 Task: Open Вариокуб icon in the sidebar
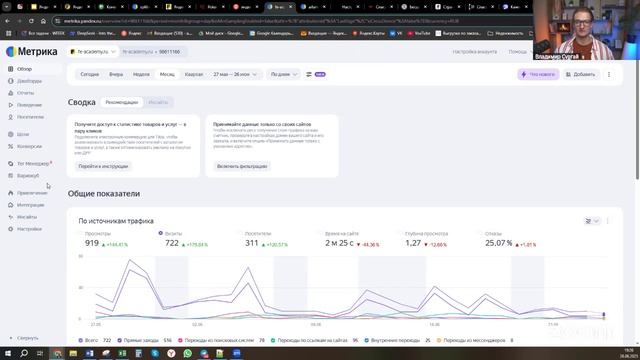[x=11, y=176]
